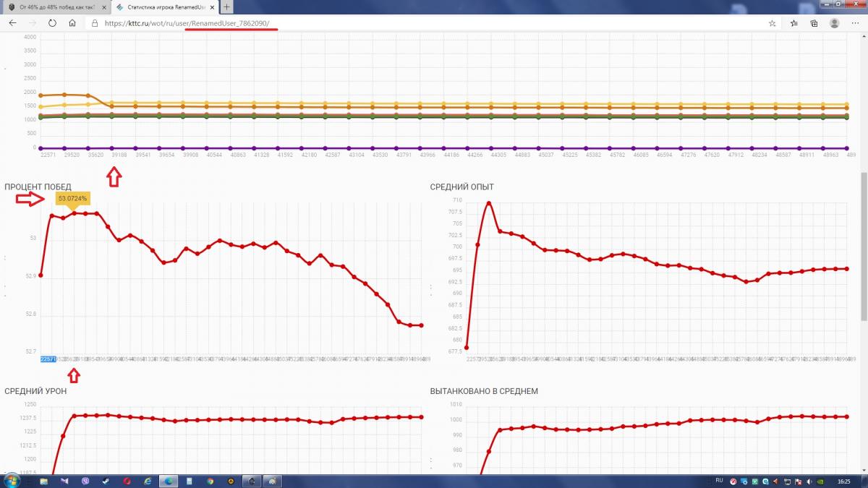Image resolution: width=868 pixels, height=488 pixels.
Task: Go to the browser Home page icon
Action: [72, 22]
